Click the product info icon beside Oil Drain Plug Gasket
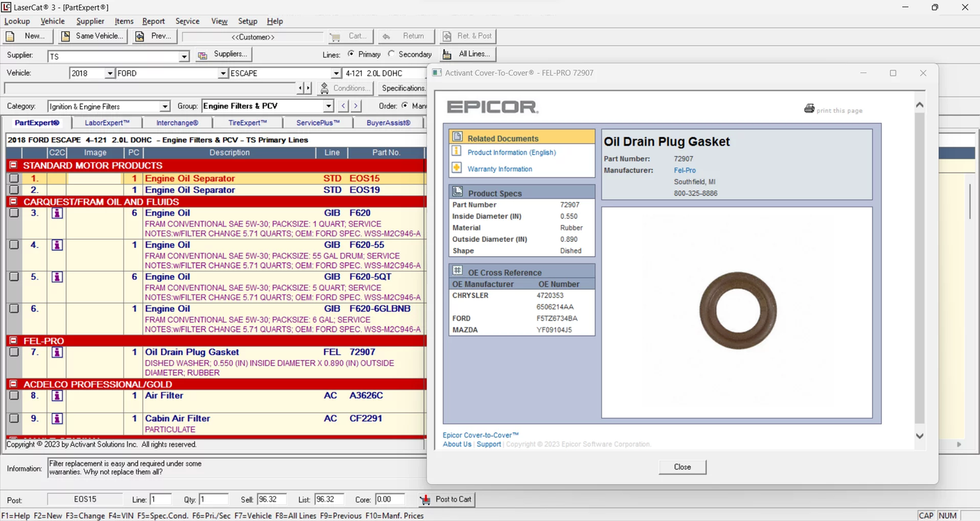 [x=56, y=352]
